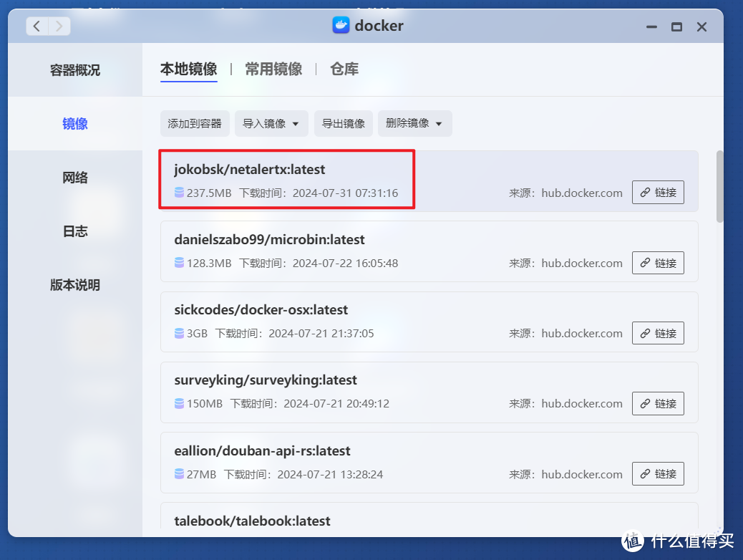Click the back navigation arrow
The image size is (743, 560).
click(36, 26)
